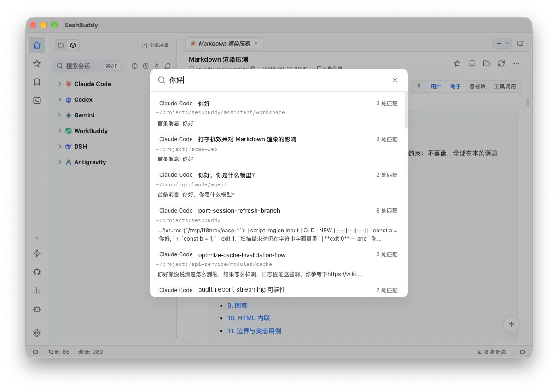Expand the Gemini tree group
The width and height of the screenshot is (558, 392).
tap(60, 115)
